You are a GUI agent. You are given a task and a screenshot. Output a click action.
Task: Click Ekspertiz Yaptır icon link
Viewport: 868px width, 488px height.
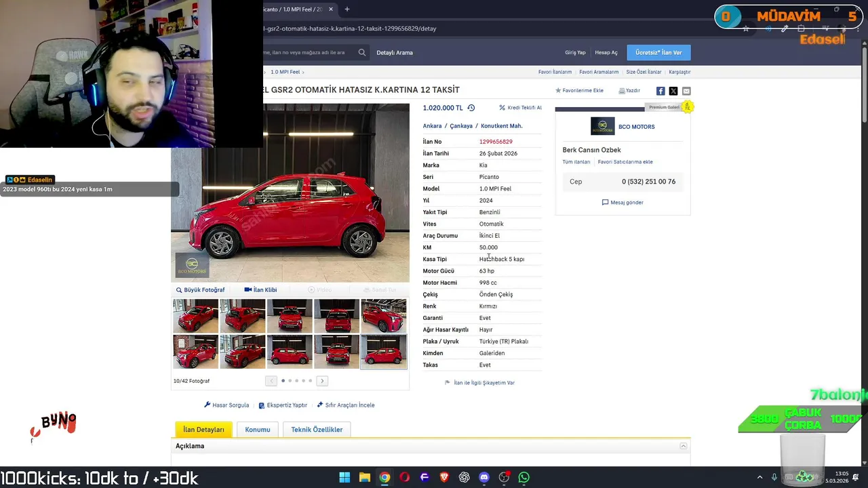click(x=283, y=405)
